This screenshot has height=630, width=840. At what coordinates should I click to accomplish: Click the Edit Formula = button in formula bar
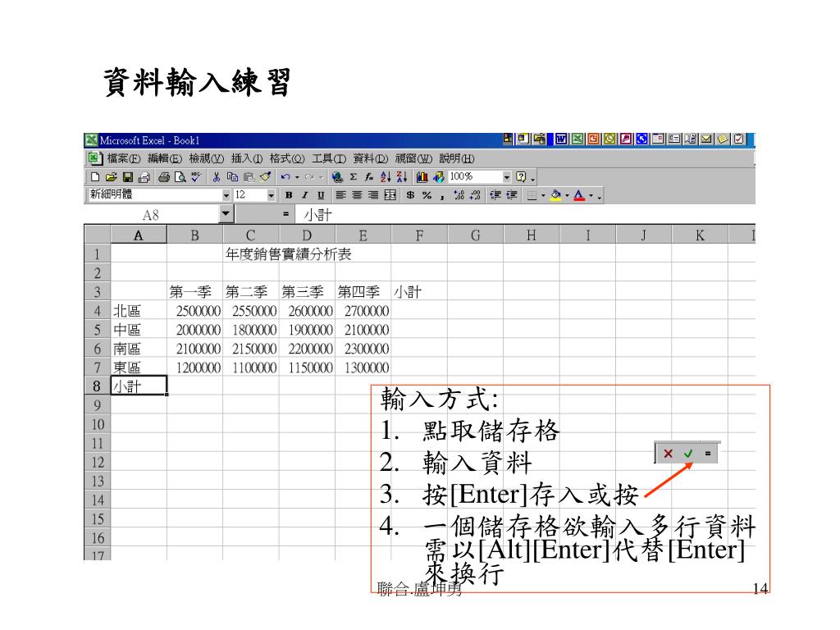click(286, 214)
